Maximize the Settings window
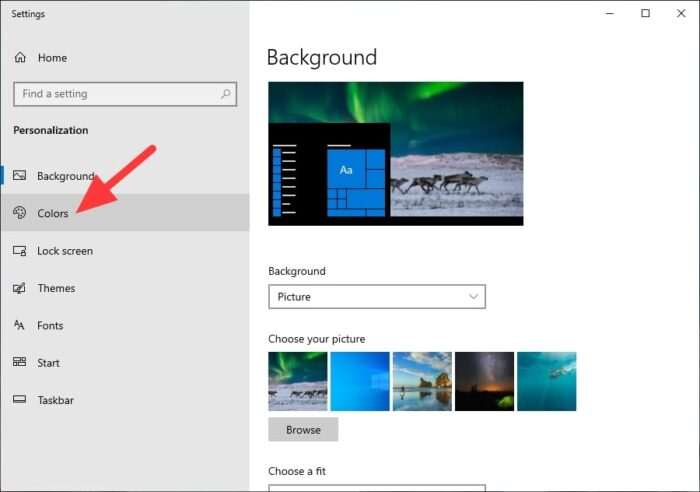 coord(646,13)
